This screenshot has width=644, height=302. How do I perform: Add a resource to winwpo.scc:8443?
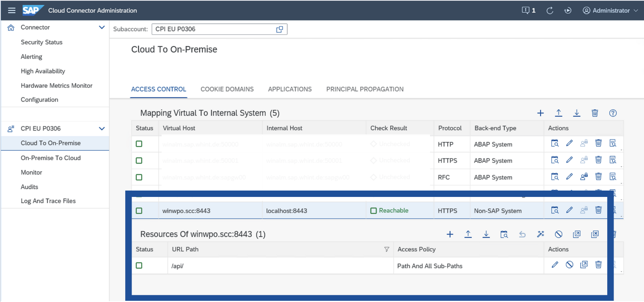[450, 234]
